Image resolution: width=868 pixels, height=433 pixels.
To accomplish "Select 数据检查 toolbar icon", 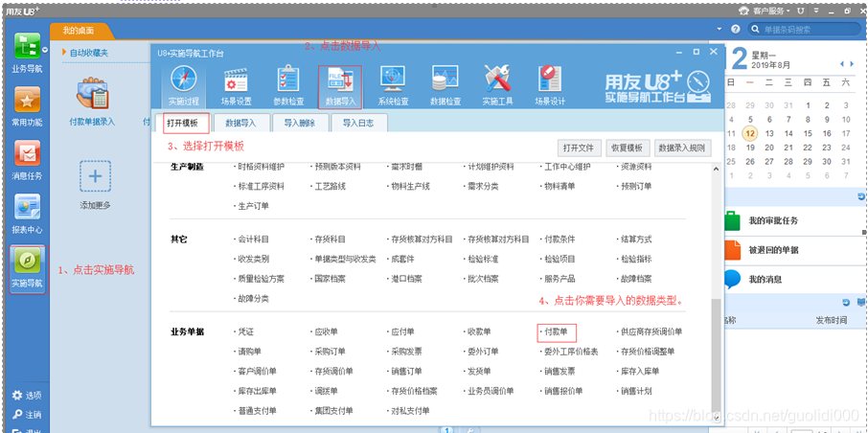I will pyautogui.click(x=445, y=86).
